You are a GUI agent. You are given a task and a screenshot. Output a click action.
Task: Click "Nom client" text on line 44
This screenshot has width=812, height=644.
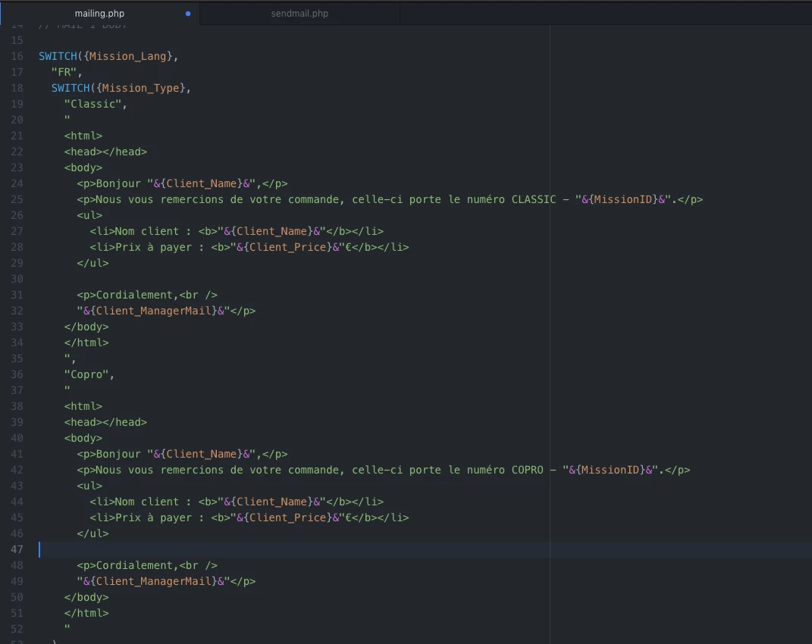pos(146,502)
